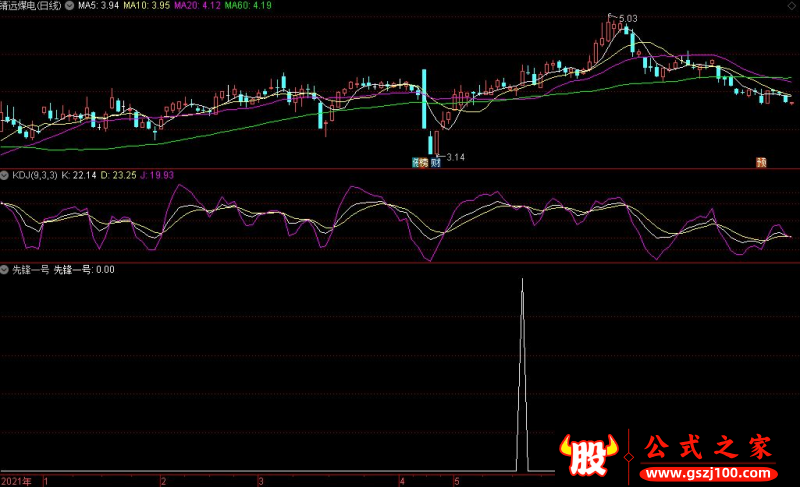Click the red bull 股 logo icon
The width and height of the screenshot is (800, 487).
coord(589,454)
